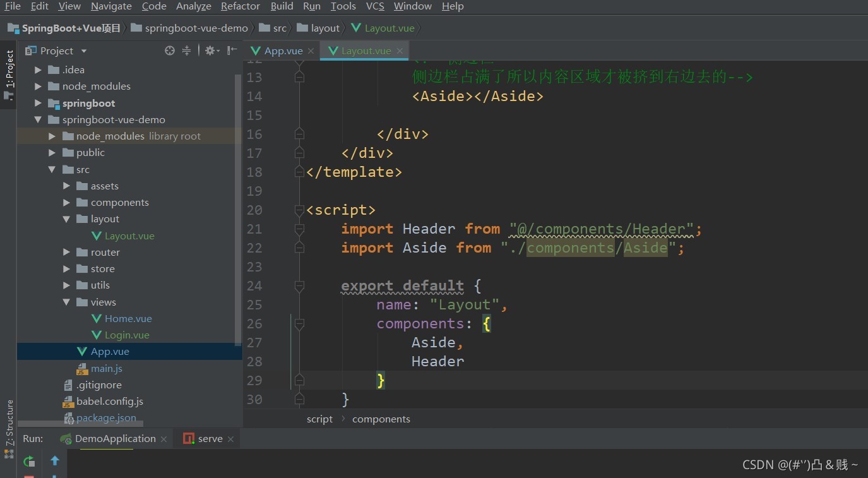Image resolution: width=868 pixels, height=478 pixels.
Task: Click the up arrow icon in Run panel
Action: click(x=55, y=461)
